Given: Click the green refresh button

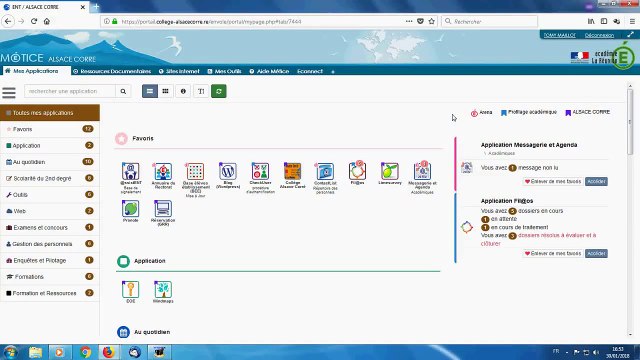Looking at the screenshot, I should point(219,91).
